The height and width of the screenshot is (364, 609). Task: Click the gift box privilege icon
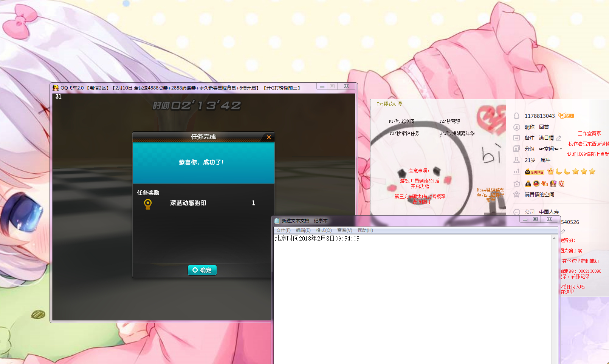click(x=545, y=184)
